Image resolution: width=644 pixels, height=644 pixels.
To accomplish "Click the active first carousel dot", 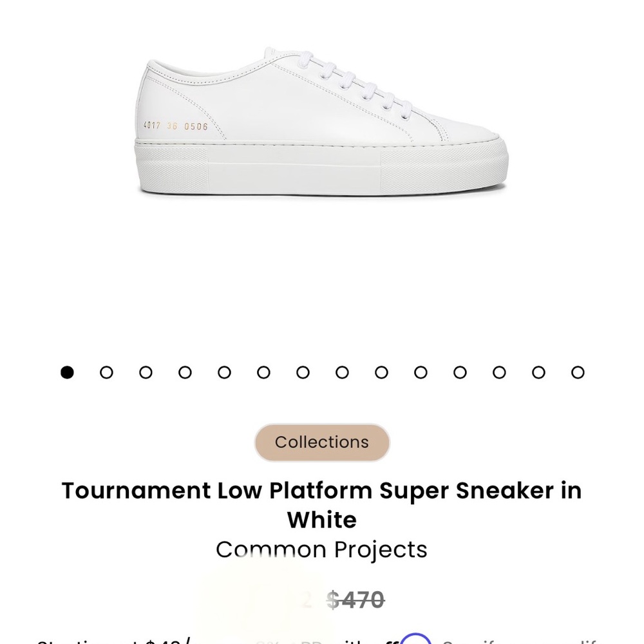I will pos(67,372).
